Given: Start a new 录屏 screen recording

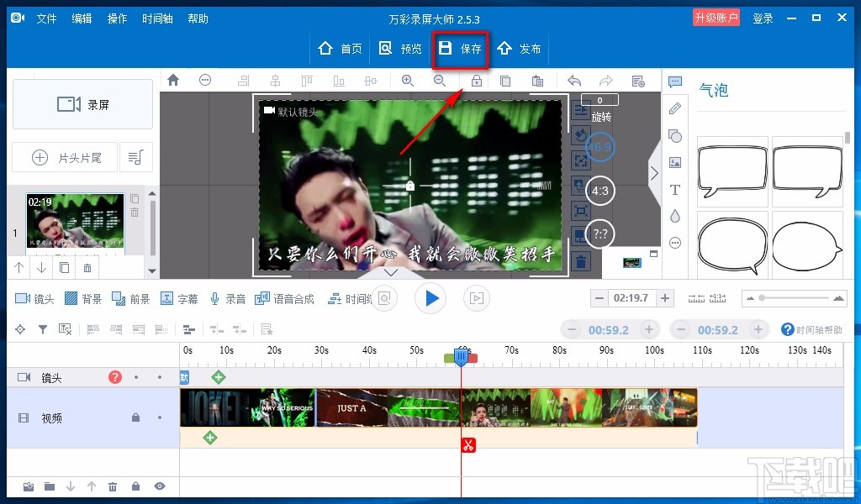Looking at the screenshot, I should tap(83, 104).
